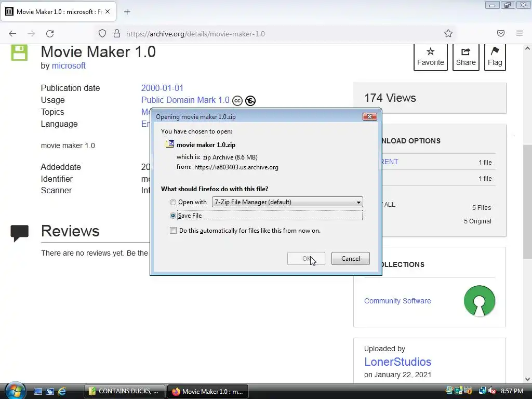This screenshot has height=399, width=532.
Task: Click Show Desktop quick launch icon
Action: pos(37,391)
